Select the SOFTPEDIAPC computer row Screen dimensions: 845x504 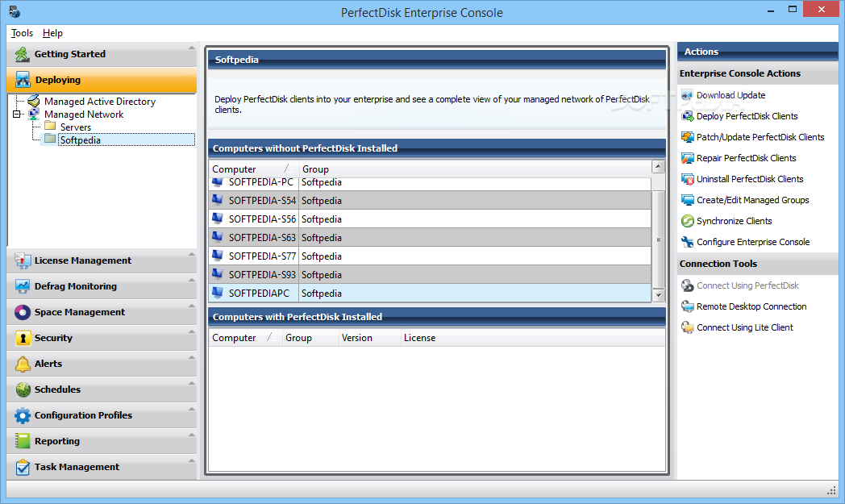[430, 294]
